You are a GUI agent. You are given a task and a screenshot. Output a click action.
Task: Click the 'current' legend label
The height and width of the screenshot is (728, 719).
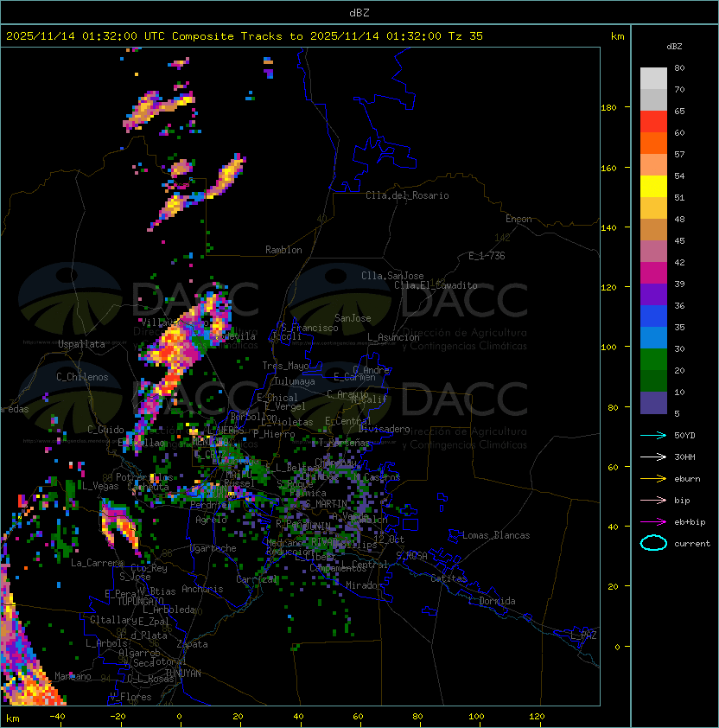692,544
